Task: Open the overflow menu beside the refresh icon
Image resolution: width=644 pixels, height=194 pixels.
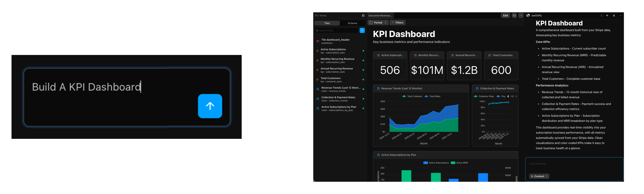Action: click(x=521, y=15)
